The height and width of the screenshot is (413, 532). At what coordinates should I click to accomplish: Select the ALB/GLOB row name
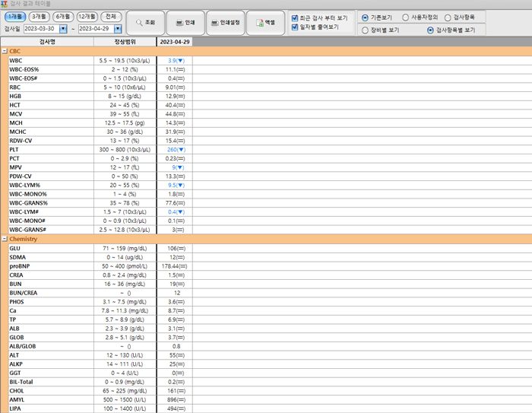pos(23,346)
